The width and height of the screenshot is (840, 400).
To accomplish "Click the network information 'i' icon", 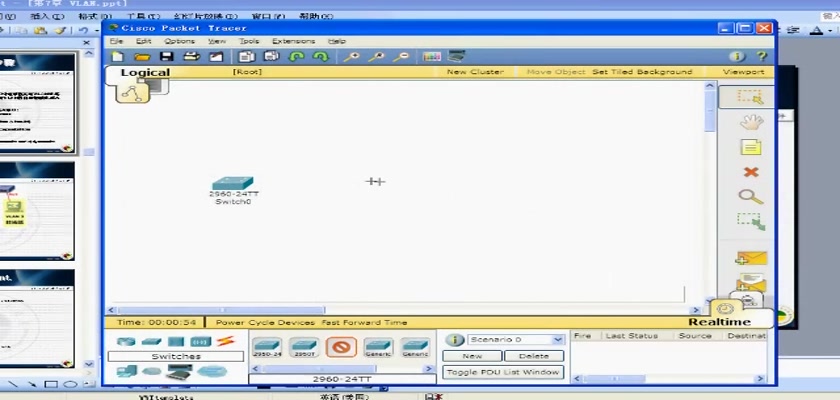I will 737,56.
